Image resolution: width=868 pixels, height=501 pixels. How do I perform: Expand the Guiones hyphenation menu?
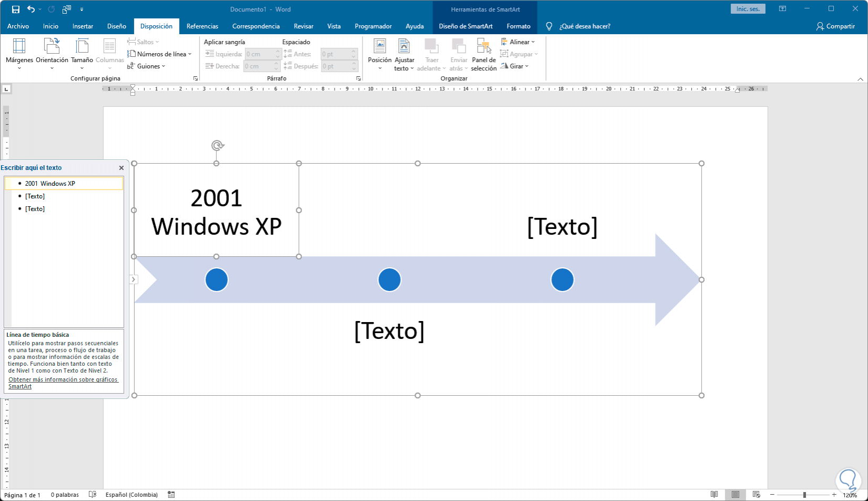pyautogui.click(x=146, y=66)
